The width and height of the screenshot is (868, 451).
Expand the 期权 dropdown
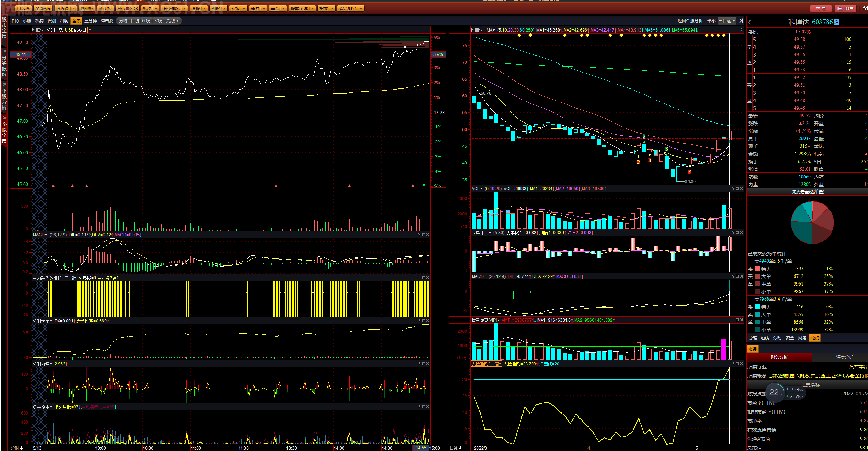(244, 8)
